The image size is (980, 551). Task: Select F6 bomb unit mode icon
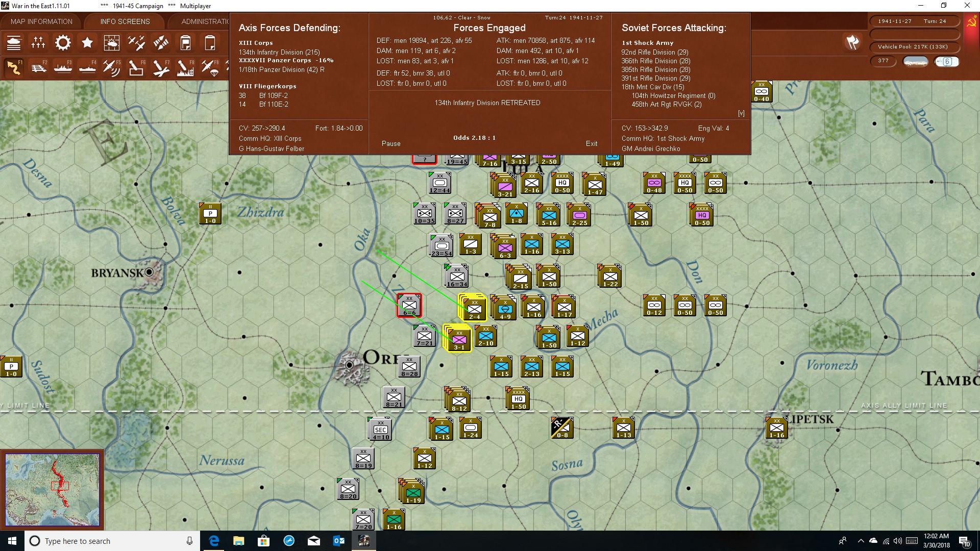pos(136,67)
